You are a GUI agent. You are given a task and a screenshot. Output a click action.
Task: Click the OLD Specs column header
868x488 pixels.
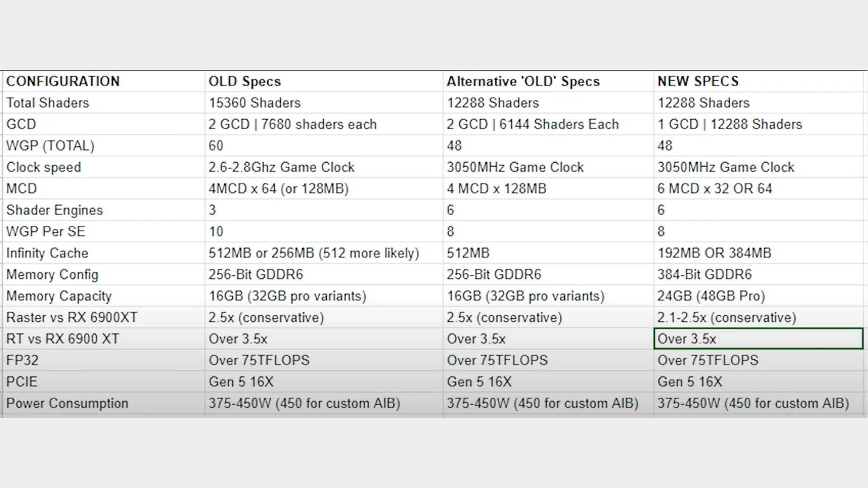(324, 81)
